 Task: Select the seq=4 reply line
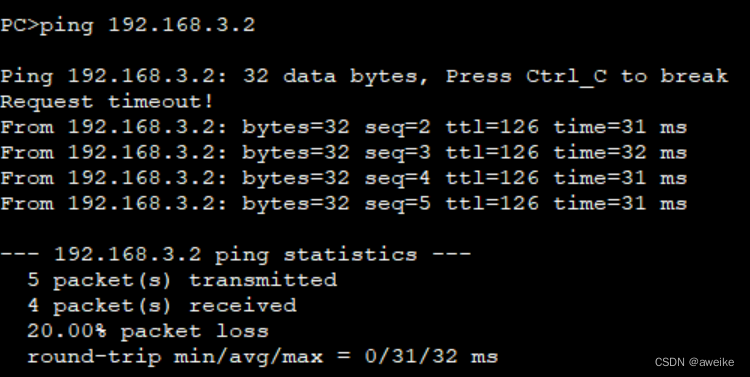pyautogui.click(x=343, y=178)
